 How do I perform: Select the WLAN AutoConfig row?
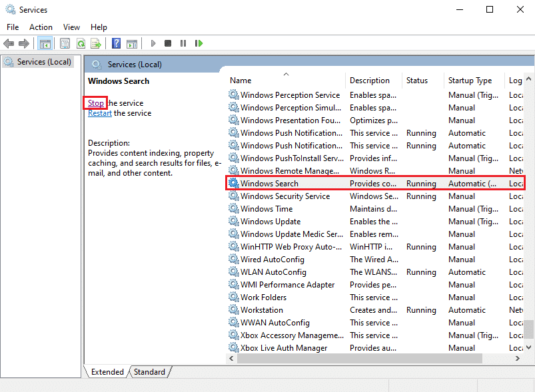click(375, 272)
